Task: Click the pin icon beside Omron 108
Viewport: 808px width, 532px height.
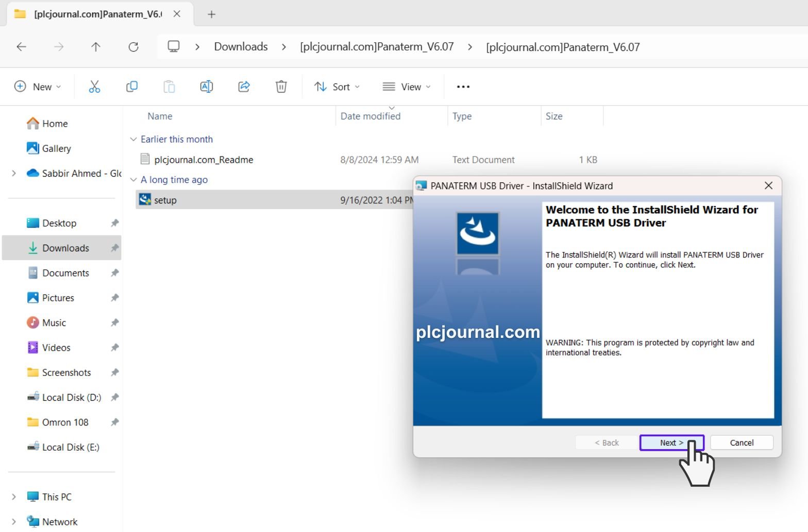Action: pyautogui.click(x=114, y=422)
